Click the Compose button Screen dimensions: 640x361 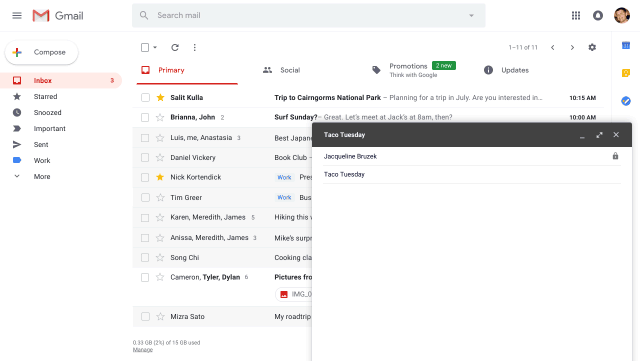click(x=41, y=52)
